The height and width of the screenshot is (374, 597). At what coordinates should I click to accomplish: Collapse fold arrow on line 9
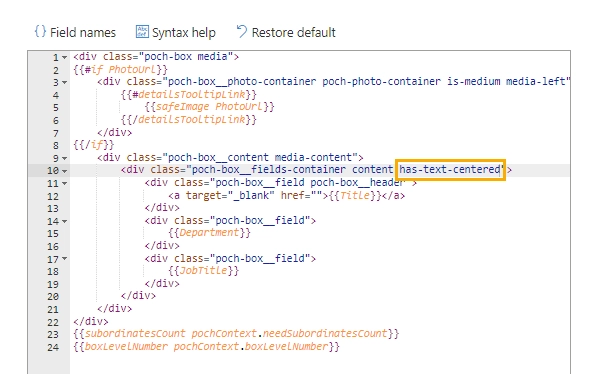[64, 158]
